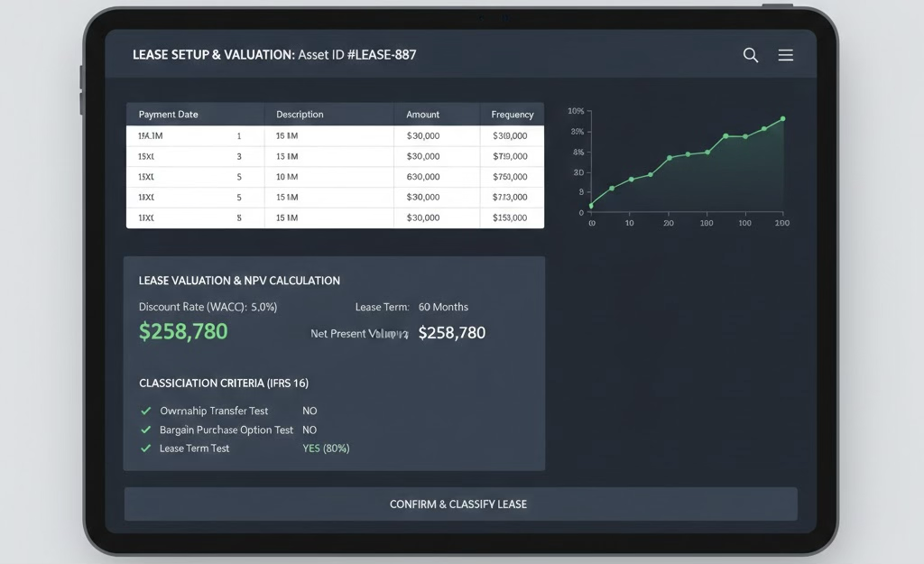Image resolution: width=924 pixels, height=564 pixels.
Task: Click the Net Present Value $258,780 amount
Action: pos(452,333)
